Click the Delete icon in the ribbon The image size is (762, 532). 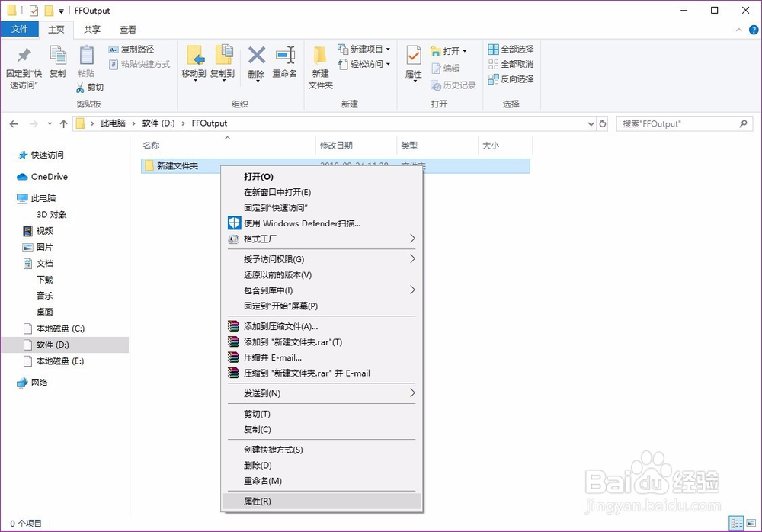point(256,65)
